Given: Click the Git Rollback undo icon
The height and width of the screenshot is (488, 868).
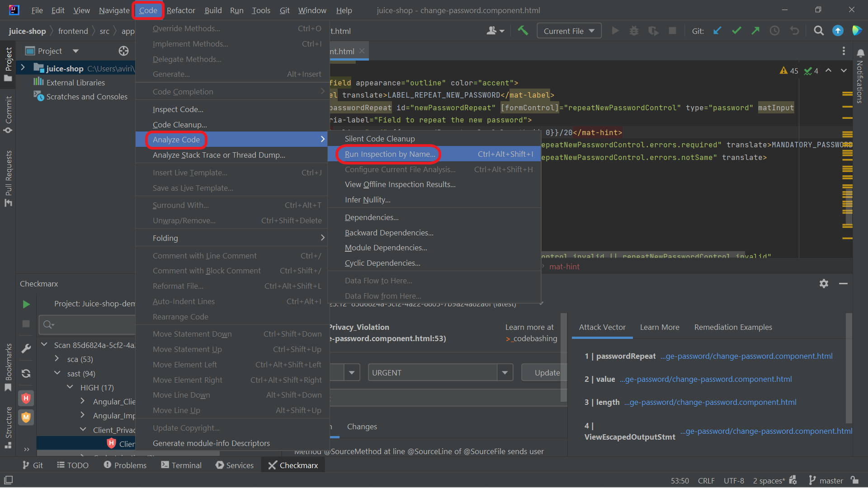Looking at the screenshot, I should 794,31.
